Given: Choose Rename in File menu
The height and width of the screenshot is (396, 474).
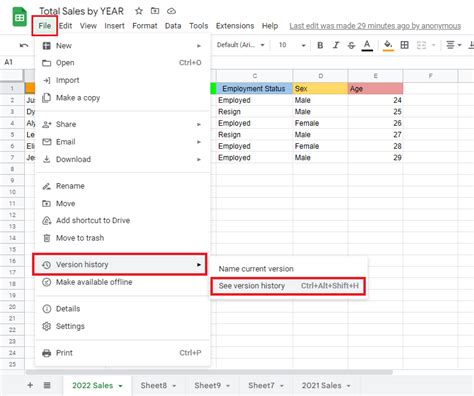Looking at the screenshot, I should (x=122, y=186).
